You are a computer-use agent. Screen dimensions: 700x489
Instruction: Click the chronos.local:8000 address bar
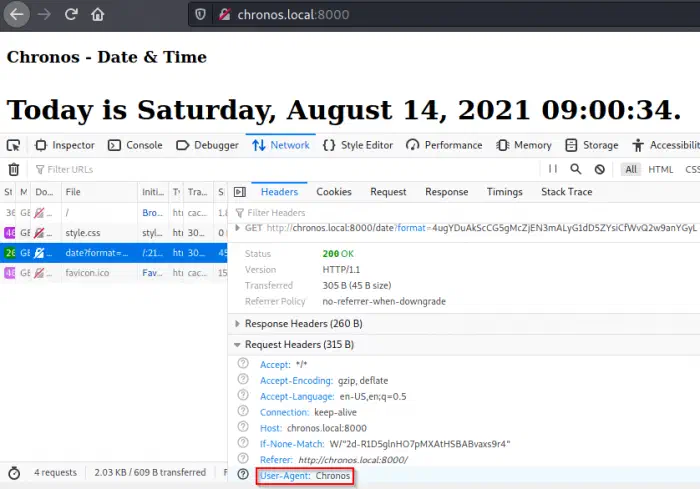point(446,15)
